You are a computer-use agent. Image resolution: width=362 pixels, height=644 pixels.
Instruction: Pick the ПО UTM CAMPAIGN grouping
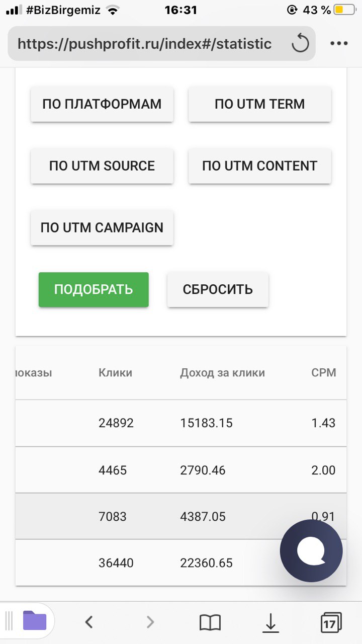(x=102, y=228)
